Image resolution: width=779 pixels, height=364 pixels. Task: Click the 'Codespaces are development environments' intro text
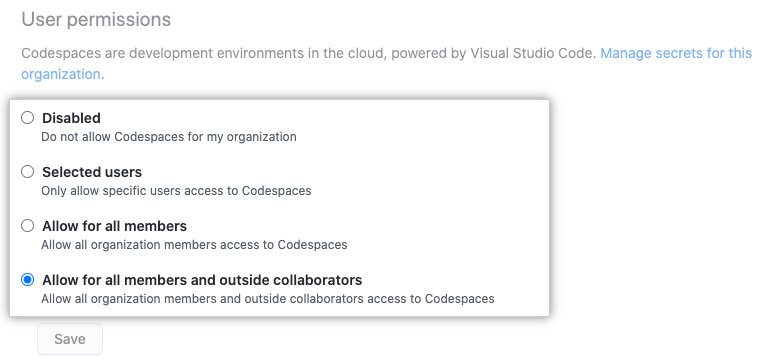308,53
